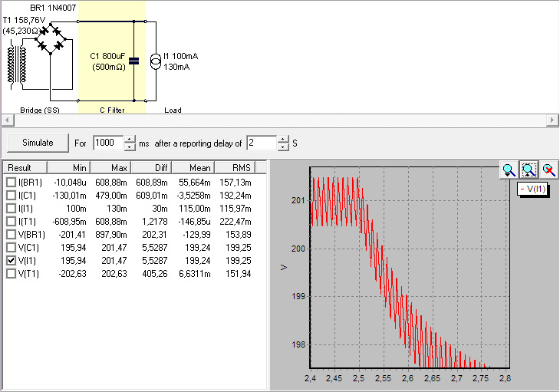Viewport: 560px width, 392px height.
Task: Click the magnifier icon with the down arrow
Action: tap(508, 170)
